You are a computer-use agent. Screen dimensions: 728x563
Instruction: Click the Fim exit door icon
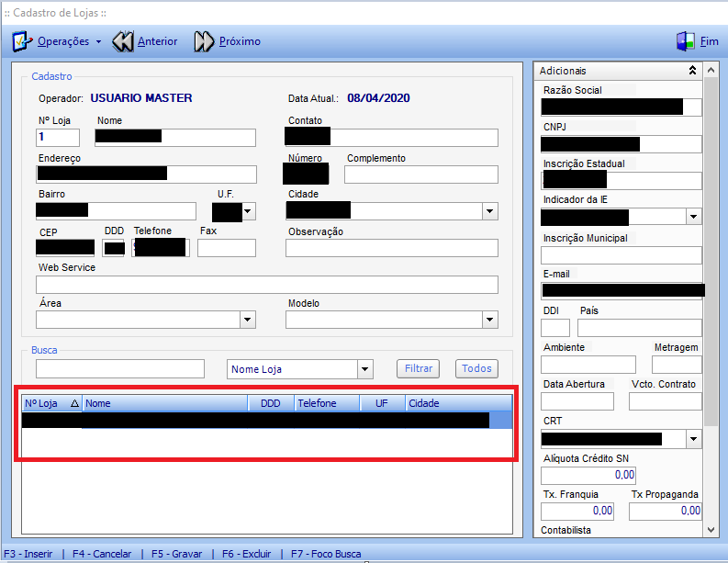coord(686,41)
